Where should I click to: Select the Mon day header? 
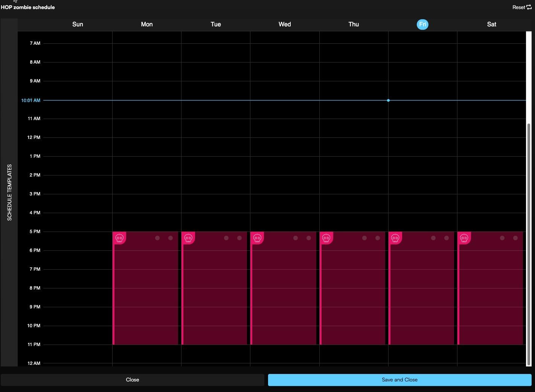[x=147, y=24]
